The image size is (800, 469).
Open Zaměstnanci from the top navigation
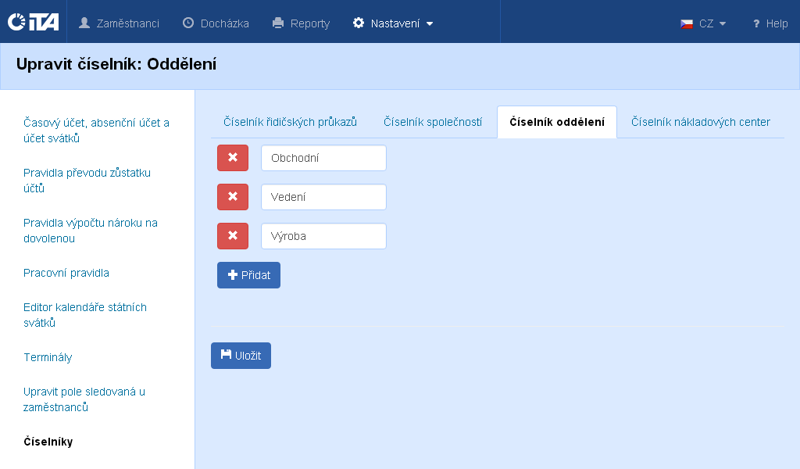tap(118, 23)
